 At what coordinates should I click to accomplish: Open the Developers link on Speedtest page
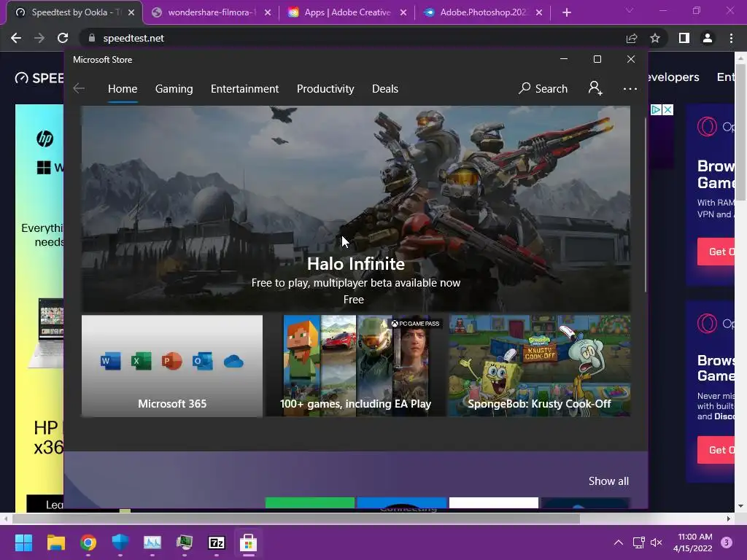pos(673,77)
